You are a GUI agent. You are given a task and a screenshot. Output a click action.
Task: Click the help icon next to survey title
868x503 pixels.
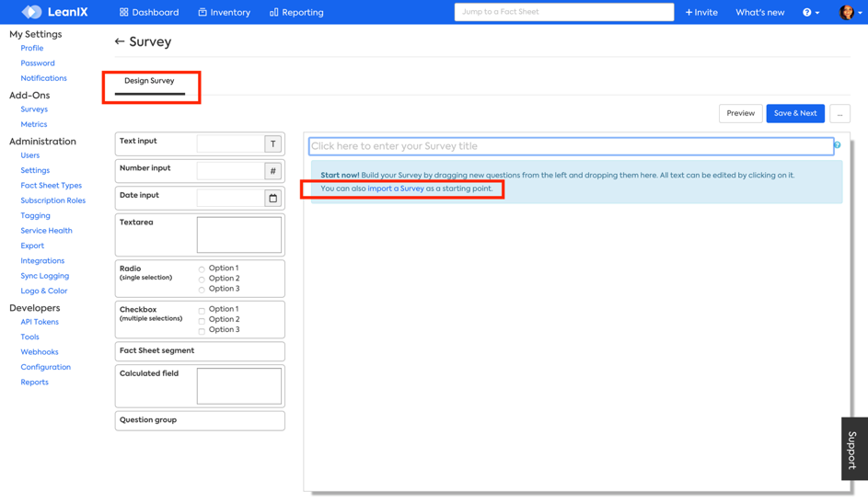(837, 145)
